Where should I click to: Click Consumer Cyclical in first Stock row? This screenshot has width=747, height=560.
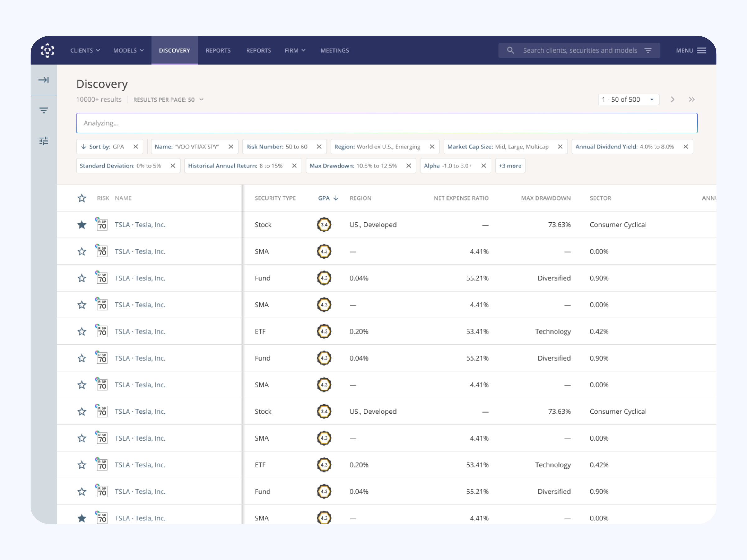pyautogui.click(x=618, y=225)
